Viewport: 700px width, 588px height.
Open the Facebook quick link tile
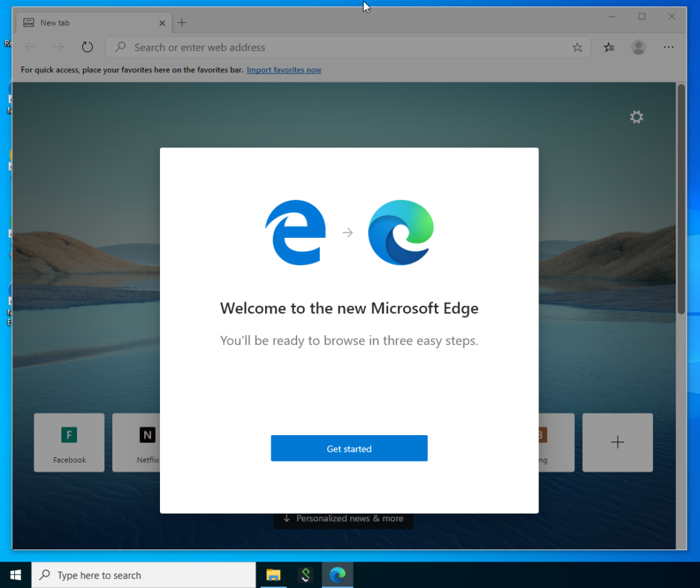click(69, 442)
